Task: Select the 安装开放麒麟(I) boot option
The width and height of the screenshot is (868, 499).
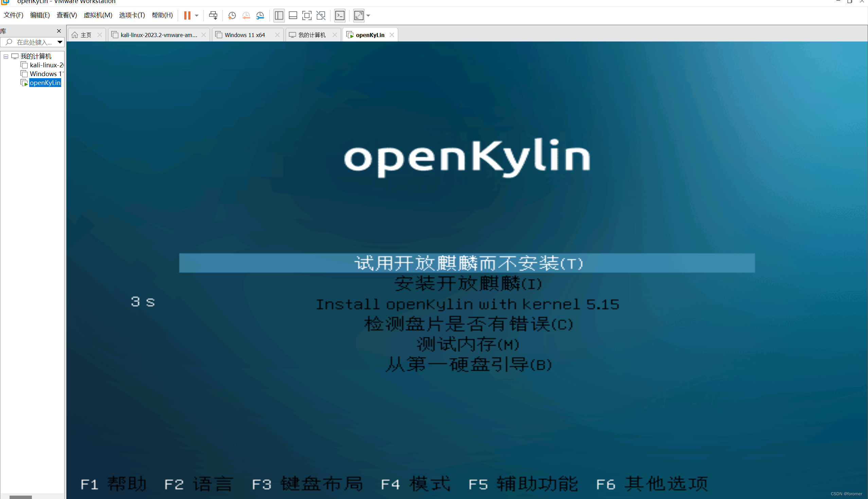Action: [467, 284]
